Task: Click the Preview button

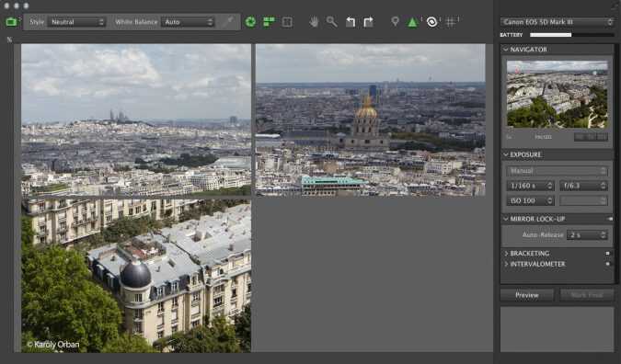Action: point(527,295)
